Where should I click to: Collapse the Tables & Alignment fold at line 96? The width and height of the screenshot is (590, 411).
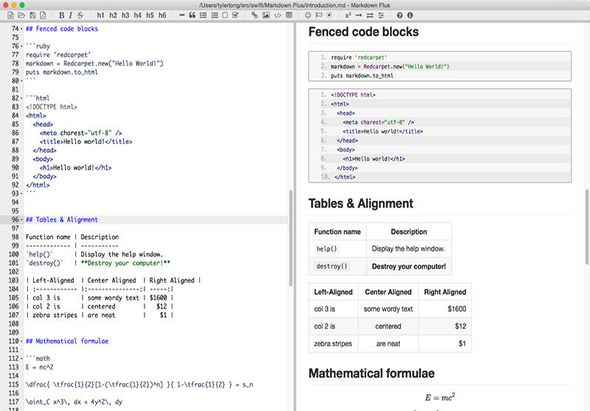(21, 219)
